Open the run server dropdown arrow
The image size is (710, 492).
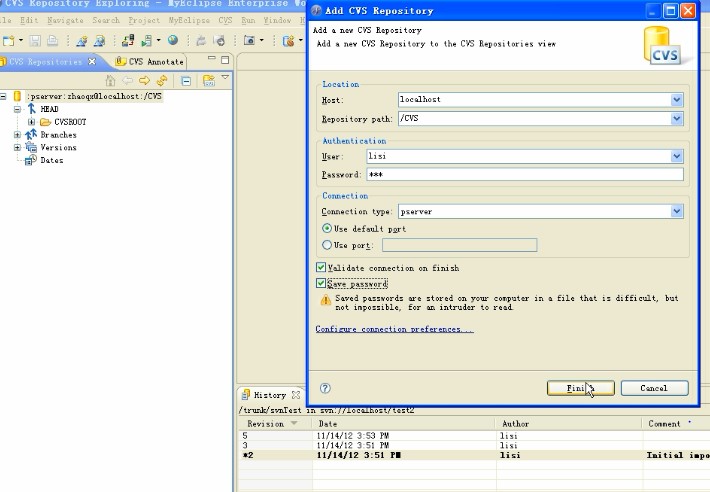click(x=158, y=41)
